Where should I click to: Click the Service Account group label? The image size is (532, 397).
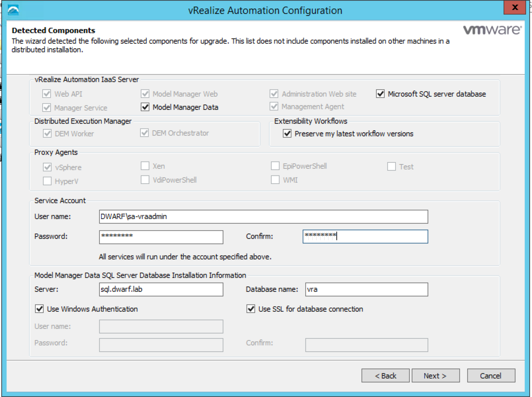pyautogui.click(x=60, y=200)
